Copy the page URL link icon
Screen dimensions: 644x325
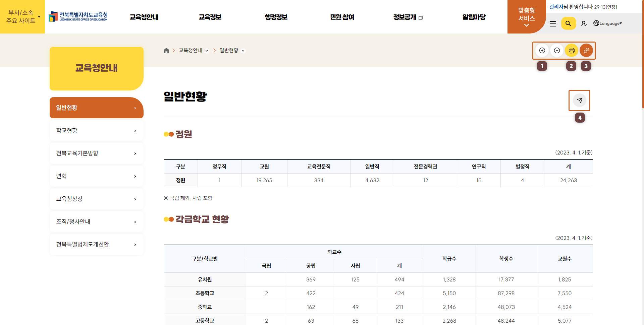point(586,51)
